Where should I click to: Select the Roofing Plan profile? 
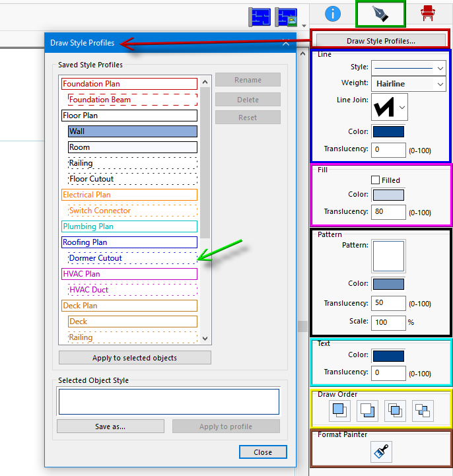[129, 242]
